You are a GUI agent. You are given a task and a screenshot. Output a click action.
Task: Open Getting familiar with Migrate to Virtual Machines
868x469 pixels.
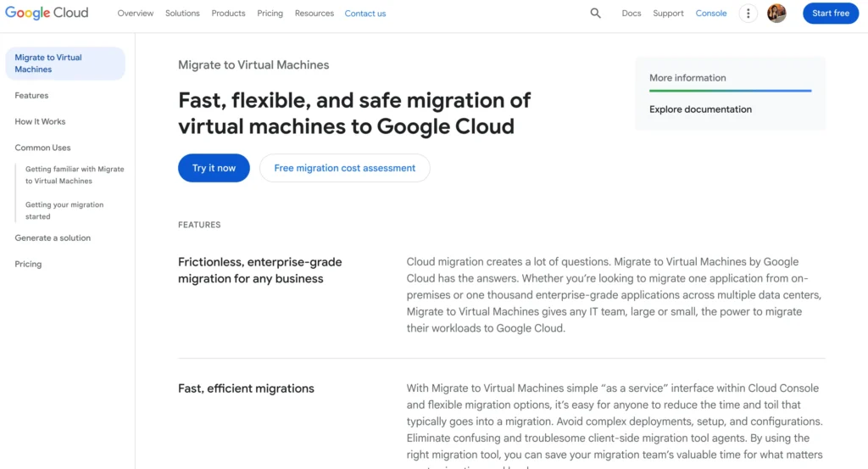75,175
